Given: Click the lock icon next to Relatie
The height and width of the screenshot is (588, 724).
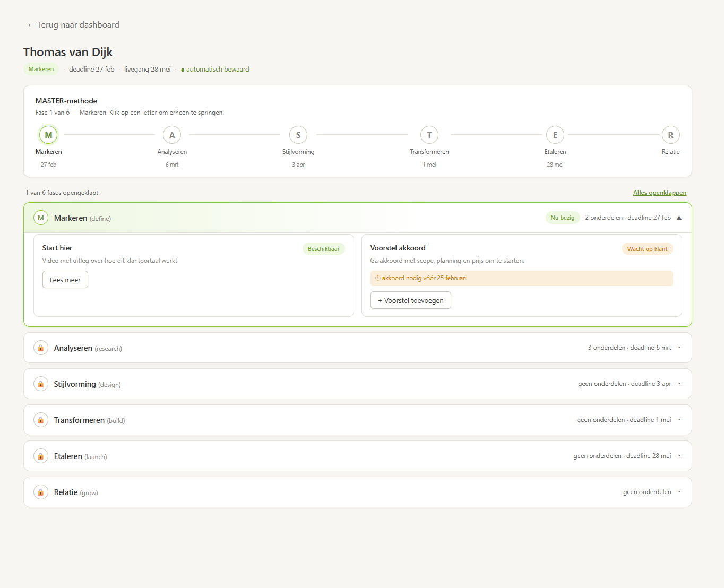Looking at the screenshot, I should coord(41,492).
